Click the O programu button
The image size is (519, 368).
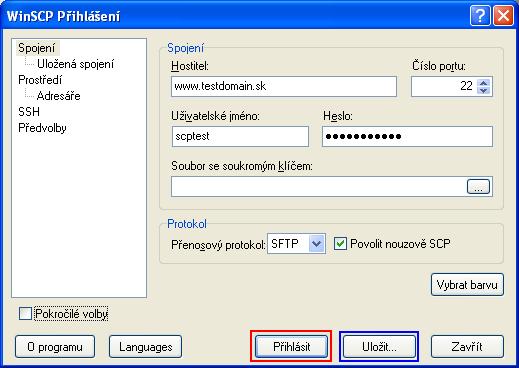(55, 347)
